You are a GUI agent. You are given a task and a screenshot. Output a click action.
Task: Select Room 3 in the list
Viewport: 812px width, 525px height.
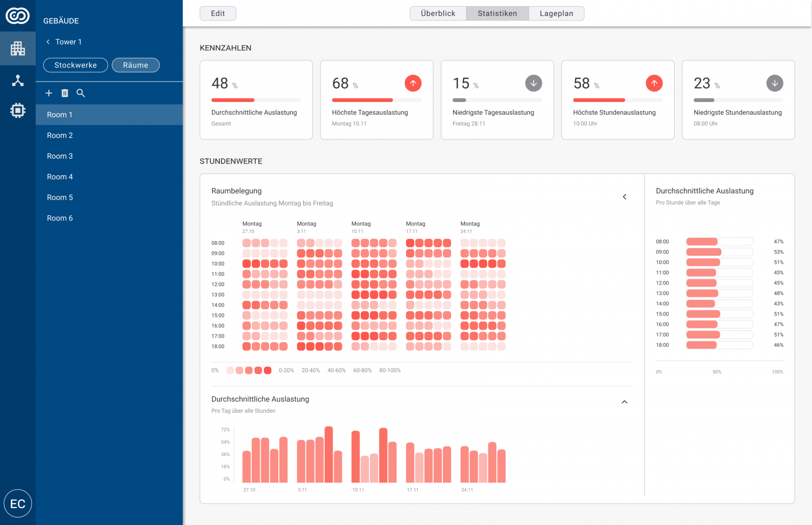click(x=60, y=156)
